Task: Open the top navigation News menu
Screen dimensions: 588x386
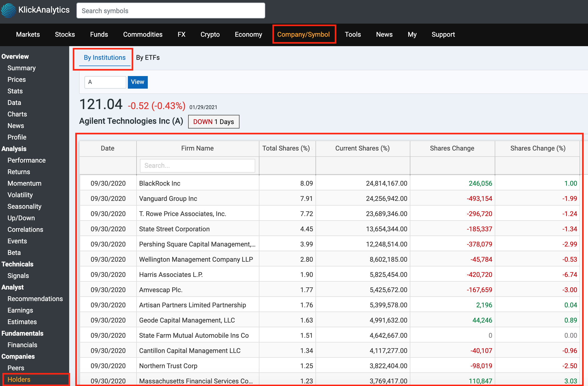Action: tap(384, 34)
